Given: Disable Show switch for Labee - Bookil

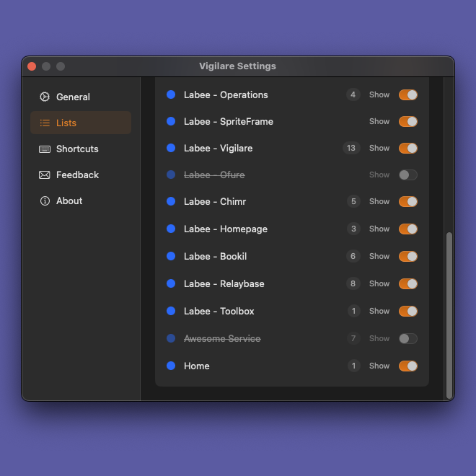Looking at the screenshot, I should (x=408, y=256).
